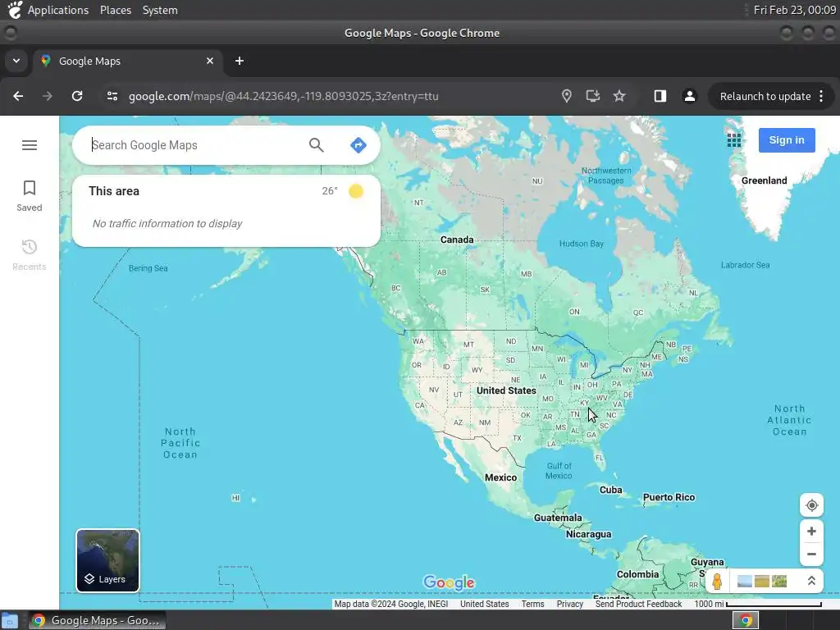
Task: Click Send Product Feedback link
Action: click(638, 604)
